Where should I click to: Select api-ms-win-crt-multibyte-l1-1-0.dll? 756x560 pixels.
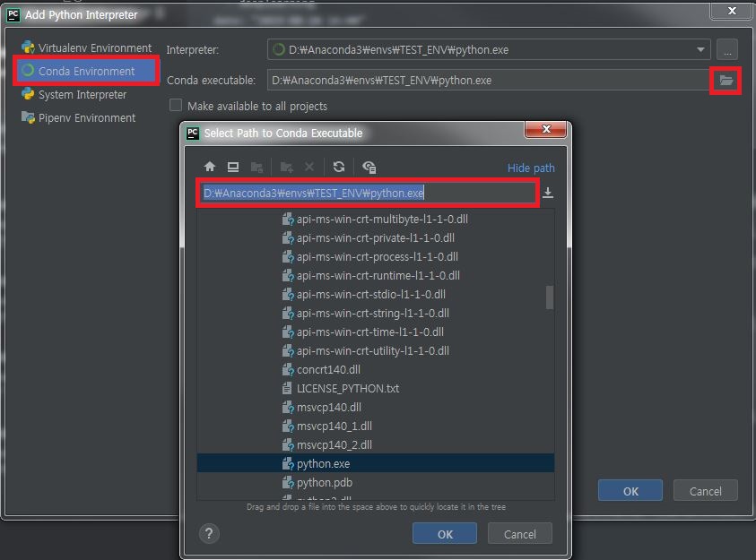pos(382,220)
